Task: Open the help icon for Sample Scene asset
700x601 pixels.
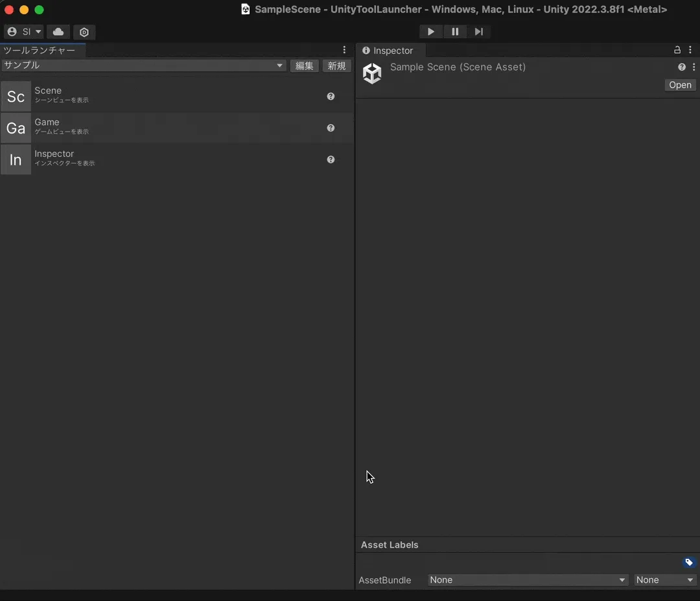Action: tap(682, 67)
